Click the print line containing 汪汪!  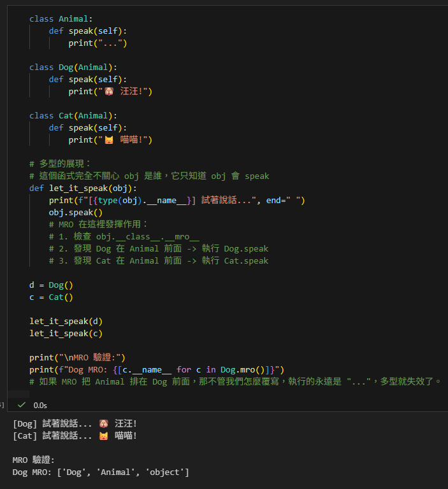point(110,92)
